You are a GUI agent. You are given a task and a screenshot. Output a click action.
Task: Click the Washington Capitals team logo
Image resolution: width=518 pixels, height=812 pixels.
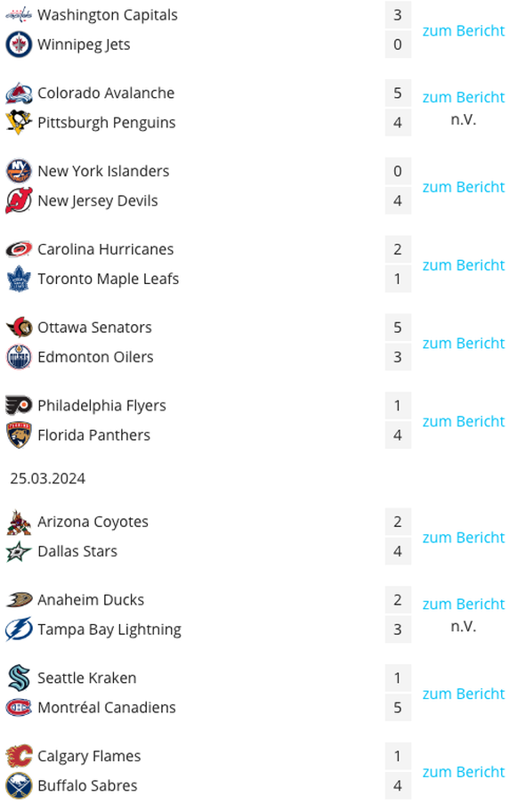pyautogui.click(x=19, y=15)
